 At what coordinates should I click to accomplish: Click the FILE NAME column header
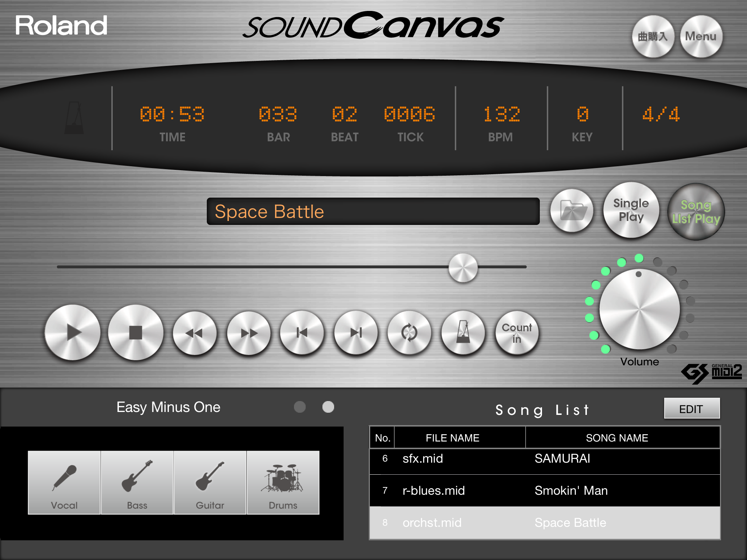[460, 438]
